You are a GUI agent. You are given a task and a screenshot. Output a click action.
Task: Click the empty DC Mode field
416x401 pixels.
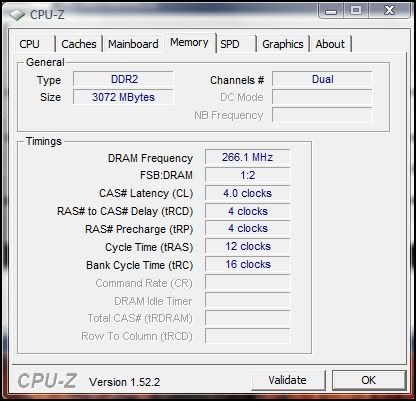pyautogui.click(x=322, y=97)
